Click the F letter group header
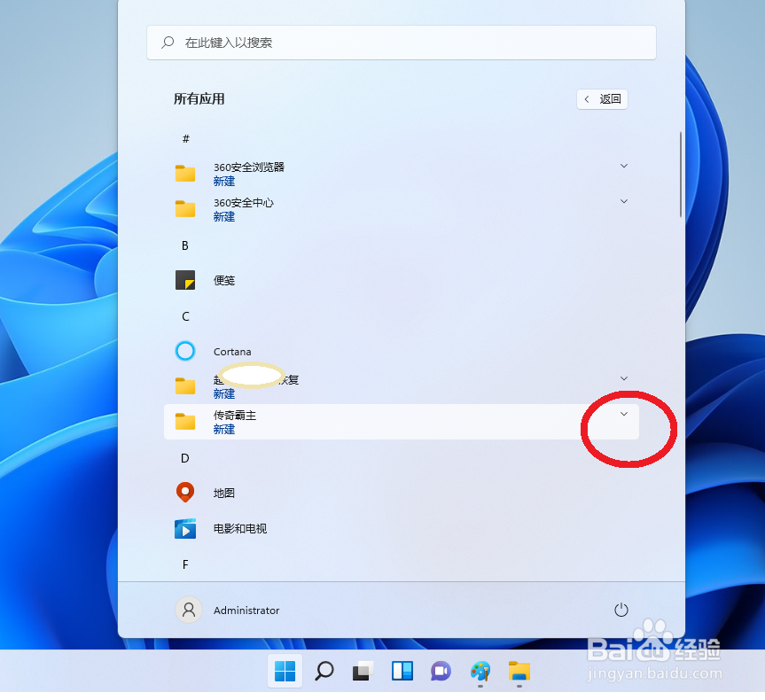This screenshot has height=700, width=765. tap(185, 564)
